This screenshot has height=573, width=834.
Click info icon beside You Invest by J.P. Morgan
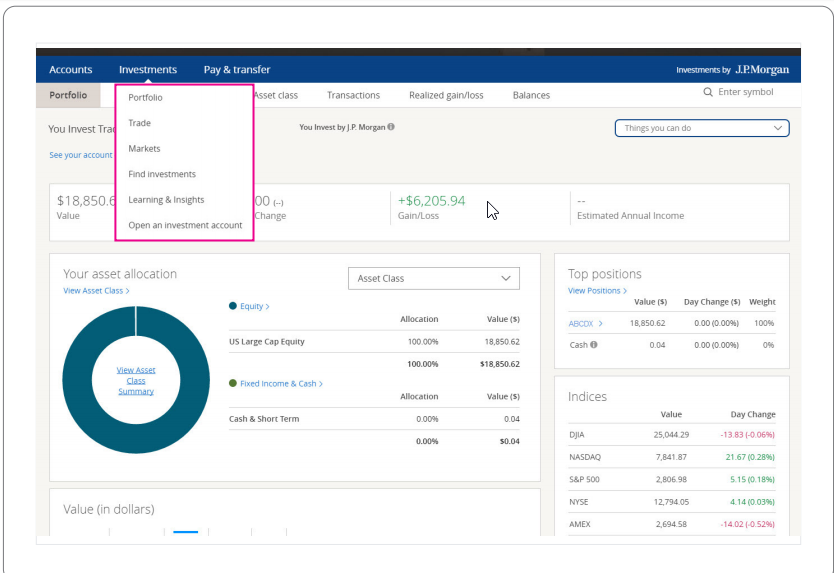tap(391, 127)
